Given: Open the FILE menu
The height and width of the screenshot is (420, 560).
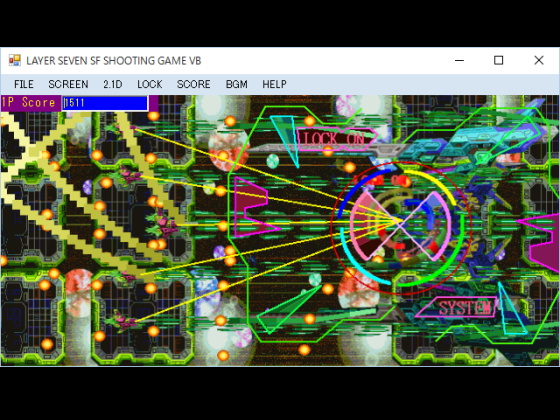Looking at the screenshot, I should [x=24, y=84].
